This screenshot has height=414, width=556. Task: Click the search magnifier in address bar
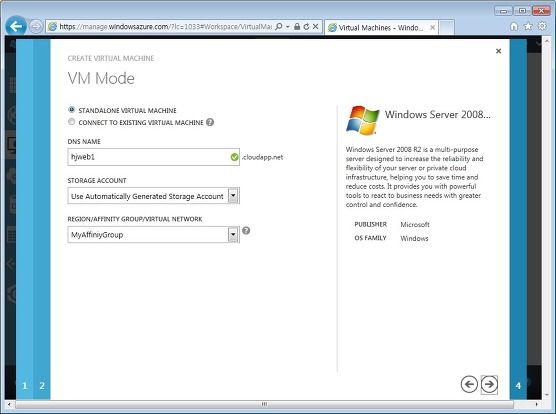click(279, 27)
